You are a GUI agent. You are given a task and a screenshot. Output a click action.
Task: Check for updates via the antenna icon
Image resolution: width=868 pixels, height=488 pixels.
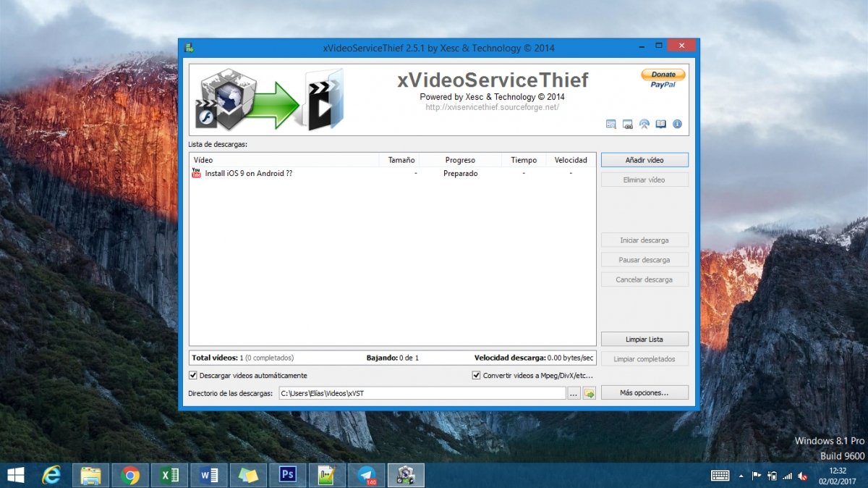(x=644, y=125)
